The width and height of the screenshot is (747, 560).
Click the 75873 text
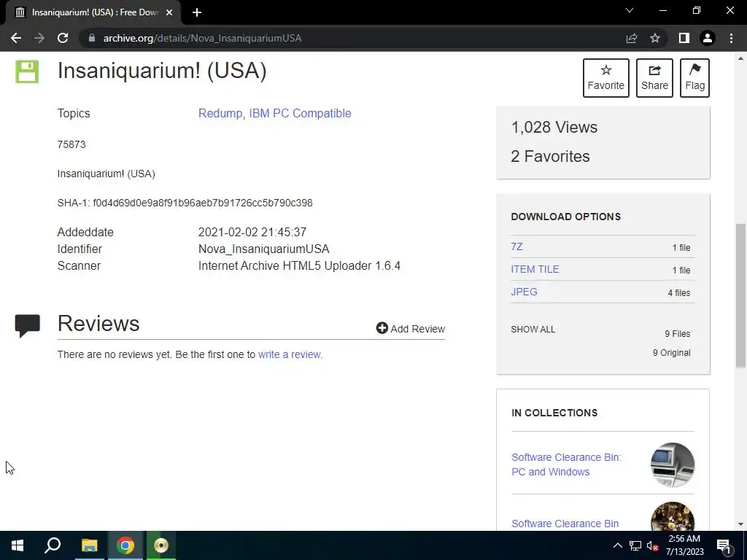71,144
